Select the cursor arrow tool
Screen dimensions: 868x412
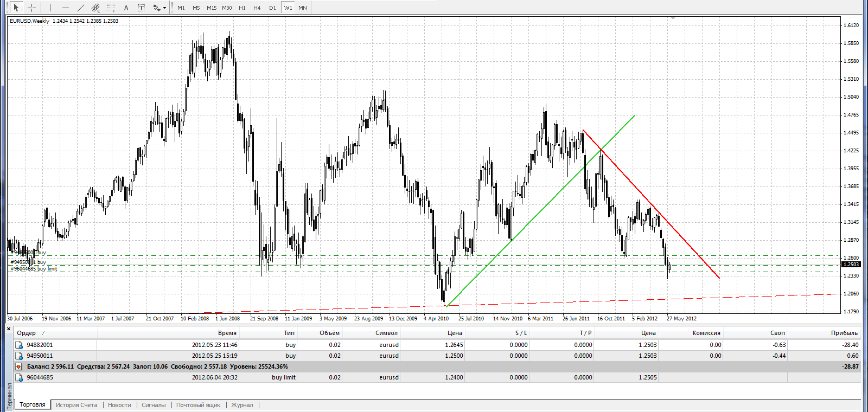click(x=16, y=8)
